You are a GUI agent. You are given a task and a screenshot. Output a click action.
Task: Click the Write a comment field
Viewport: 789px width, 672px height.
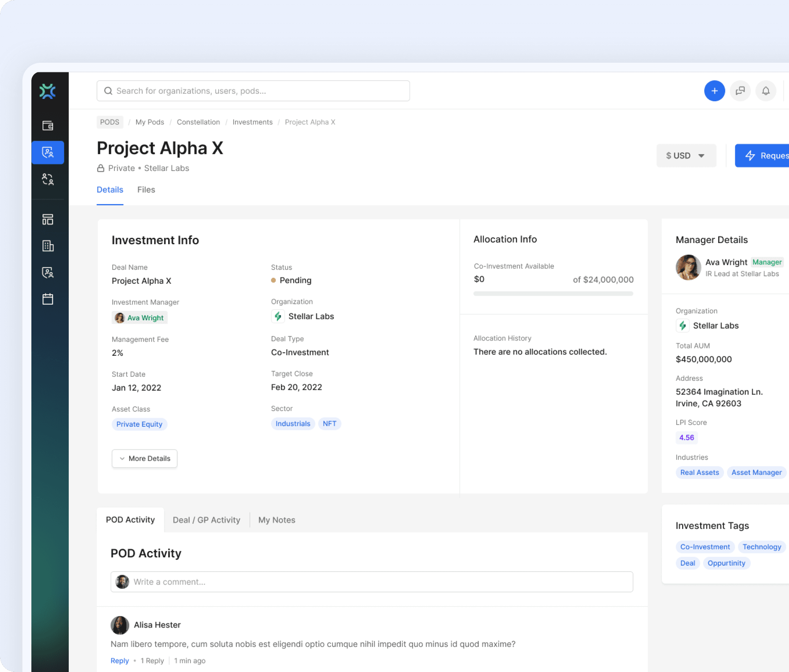click(371, 582)
